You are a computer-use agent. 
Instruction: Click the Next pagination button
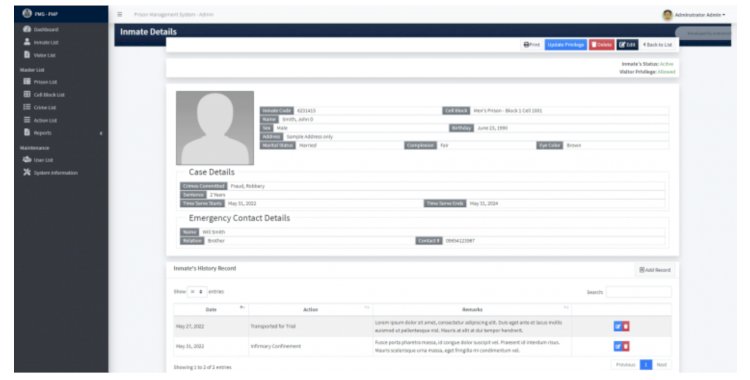662,365
